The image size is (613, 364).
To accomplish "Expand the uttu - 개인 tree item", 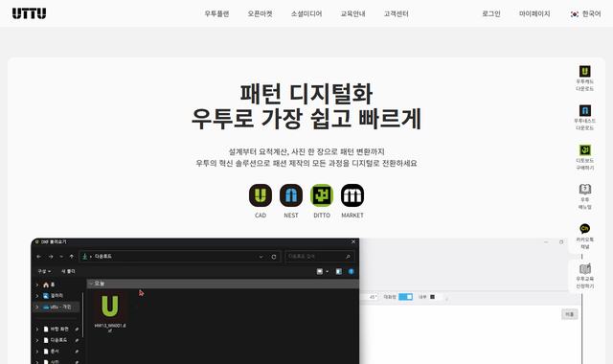I will coord(37,307).
